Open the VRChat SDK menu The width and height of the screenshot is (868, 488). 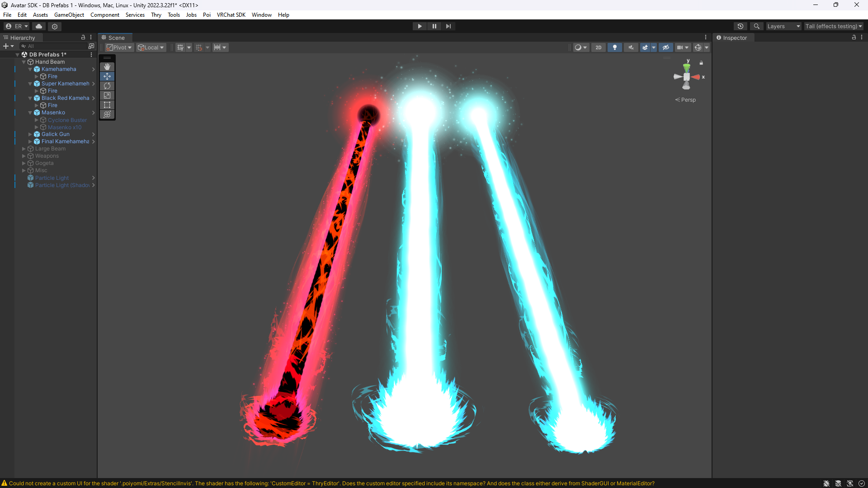[231, 15]
